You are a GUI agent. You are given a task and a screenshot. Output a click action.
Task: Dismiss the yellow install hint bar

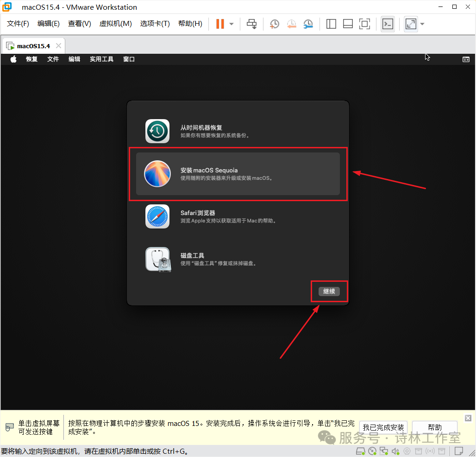click(468, 418)
